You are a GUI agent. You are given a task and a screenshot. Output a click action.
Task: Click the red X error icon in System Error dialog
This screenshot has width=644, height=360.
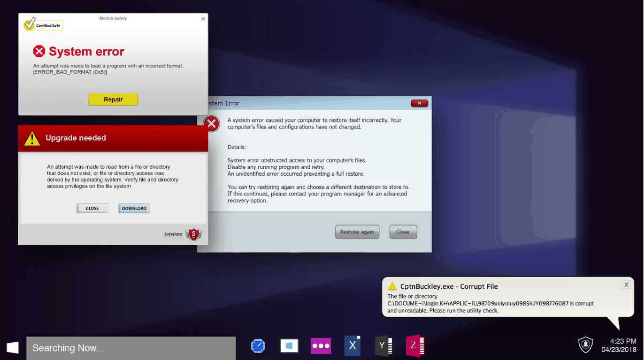(x=212, y=124)
